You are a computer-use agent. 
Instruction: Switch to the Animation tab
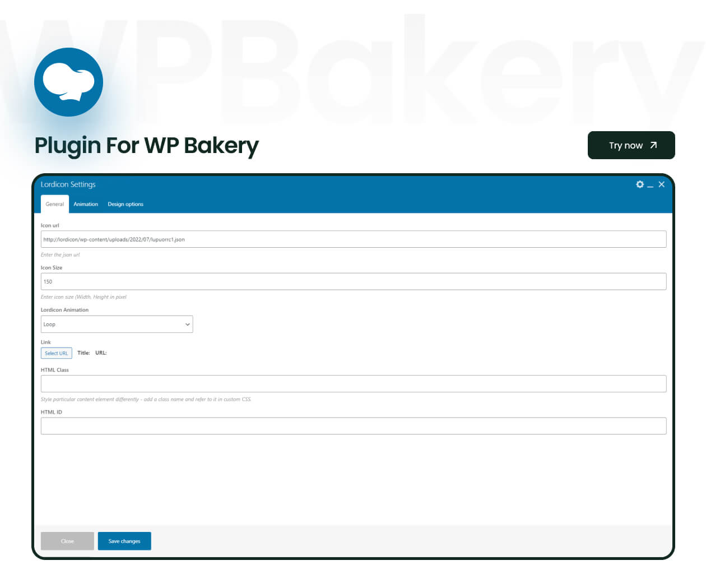86,204
